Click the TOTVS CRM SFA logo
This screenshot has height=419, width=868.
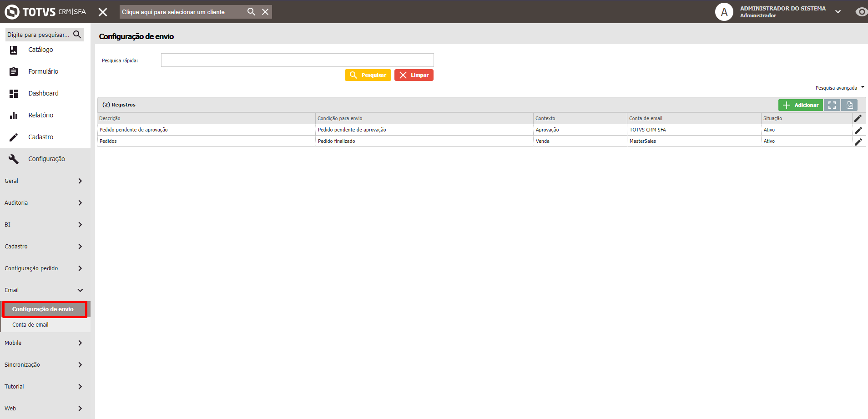[x=45, y=12]
